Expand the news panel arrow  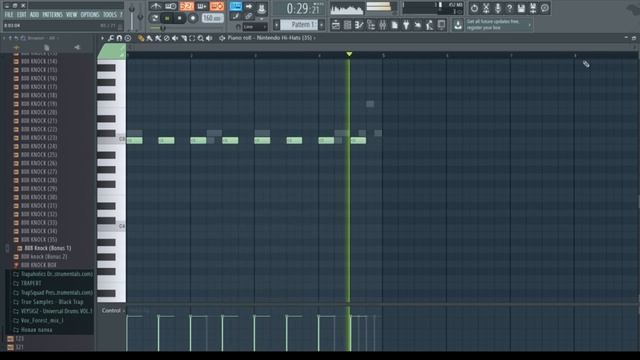pos(529,25)
